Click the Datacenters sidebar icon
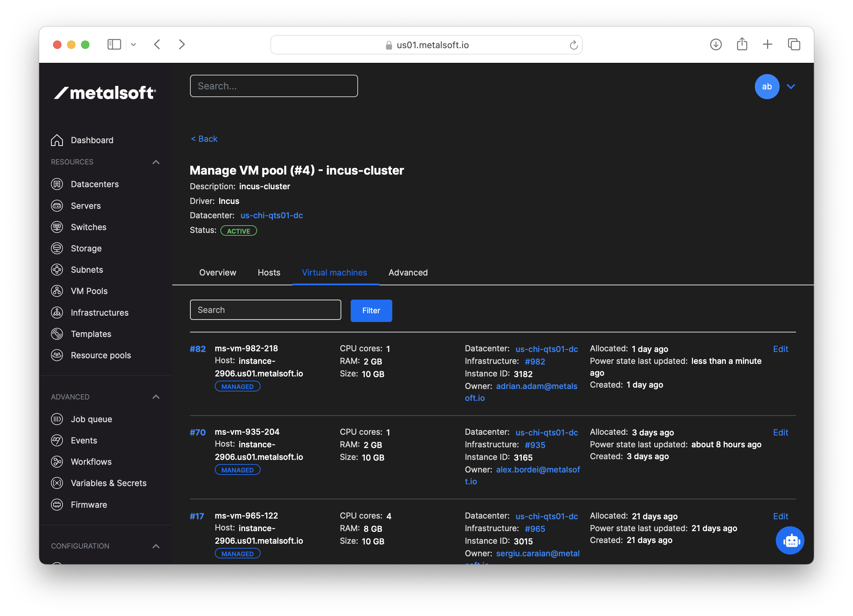The width and height of the screenshot is (853, 616). click(x=57, y=184)
